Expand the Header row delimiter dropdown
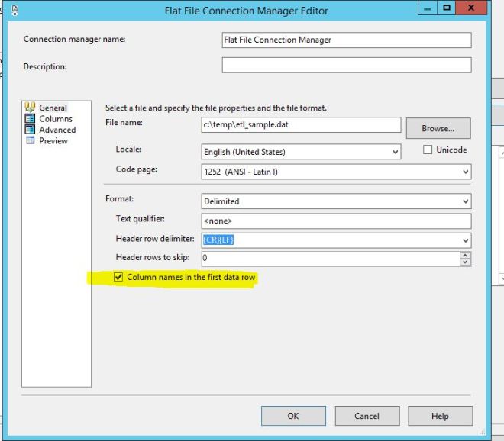The height and width of the screenshot is (441, 504). (465, 240)
